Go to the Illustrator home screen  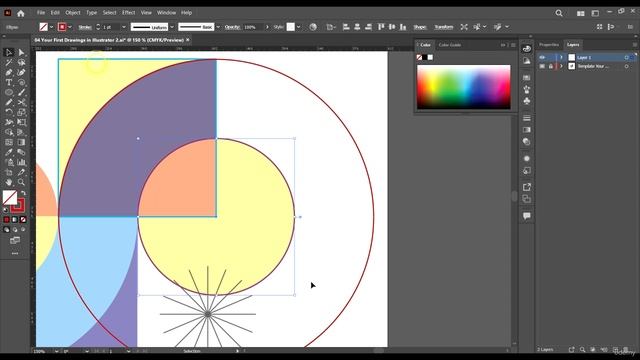click(x=20, y=13)
